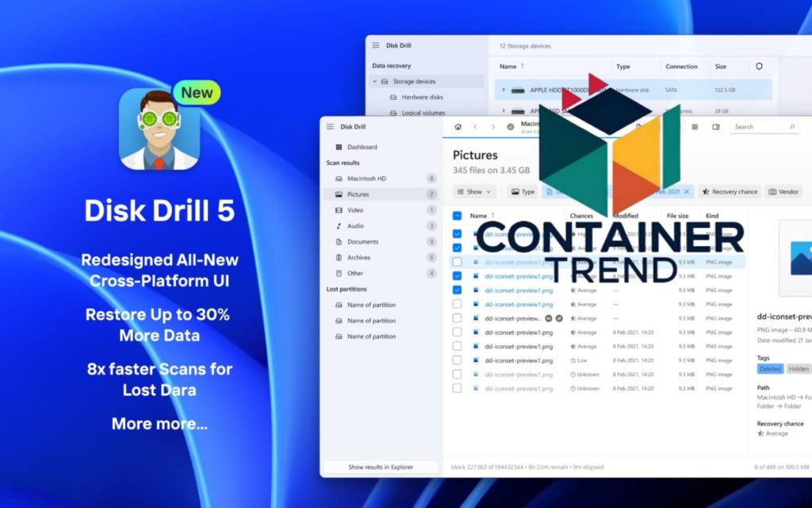This screenshot has height=508, width=812.
Task: Click the star icon next to Low chance
Action: (573, 360)
